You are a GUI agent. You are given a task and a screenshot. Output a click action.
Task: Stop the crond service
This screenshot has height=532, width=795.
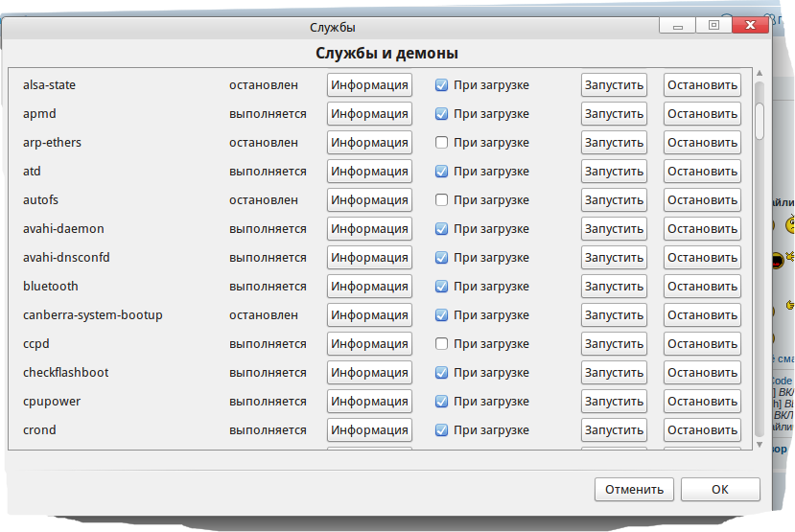tap(702, 430)
